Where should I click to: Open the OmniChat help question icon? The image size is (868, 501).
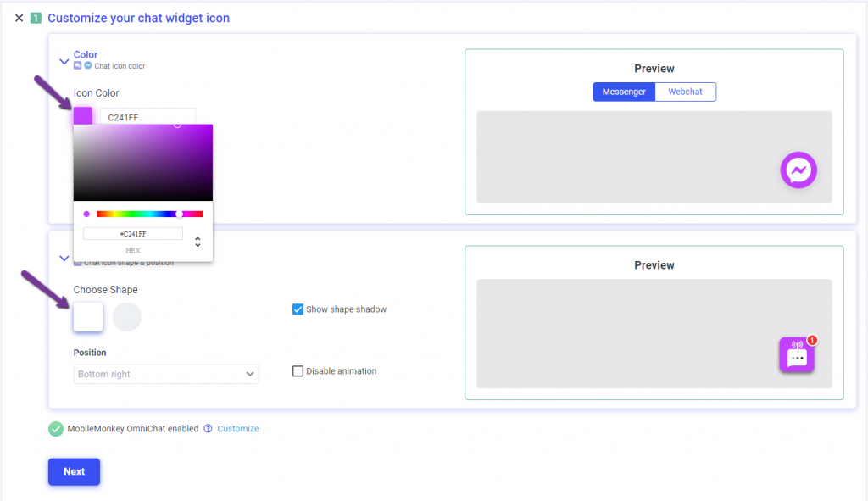(209, 428)
